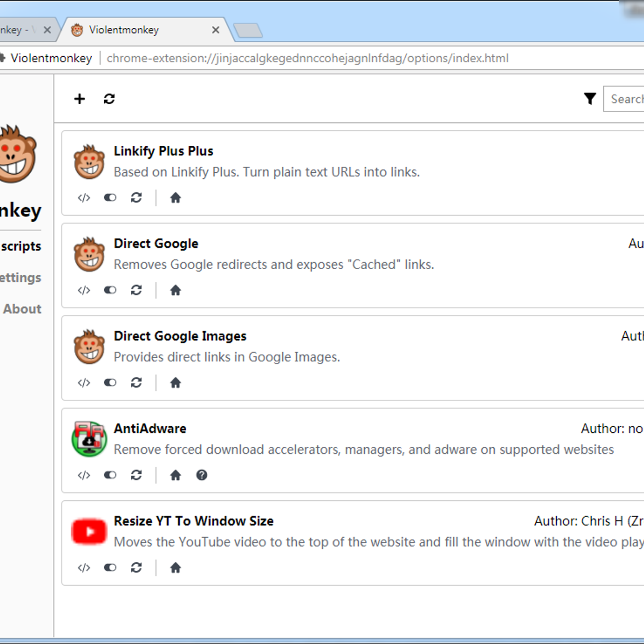Toggle Linkify Plus Plus script on/off
The width and height of the screenshot is (644, 644).
[110, 198]
